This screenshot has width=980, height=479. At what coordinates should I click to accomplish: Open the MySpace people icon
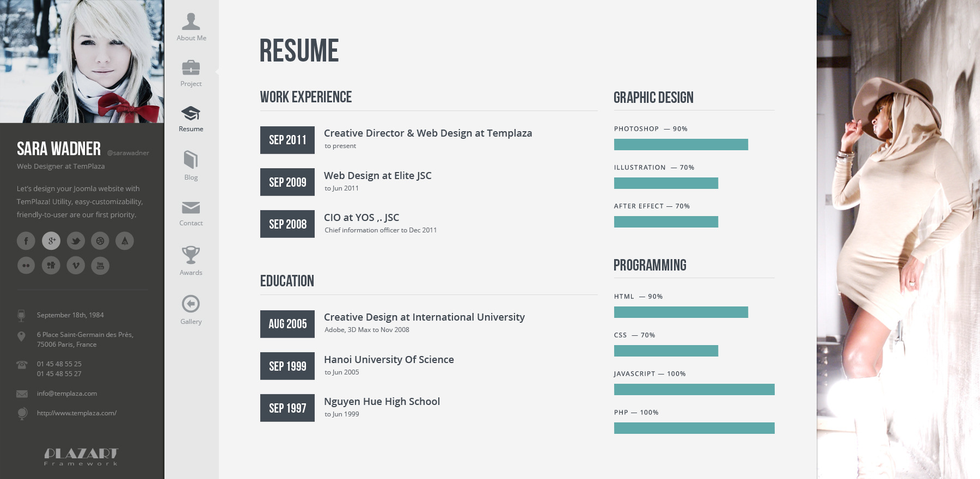(x=51, y=266)
